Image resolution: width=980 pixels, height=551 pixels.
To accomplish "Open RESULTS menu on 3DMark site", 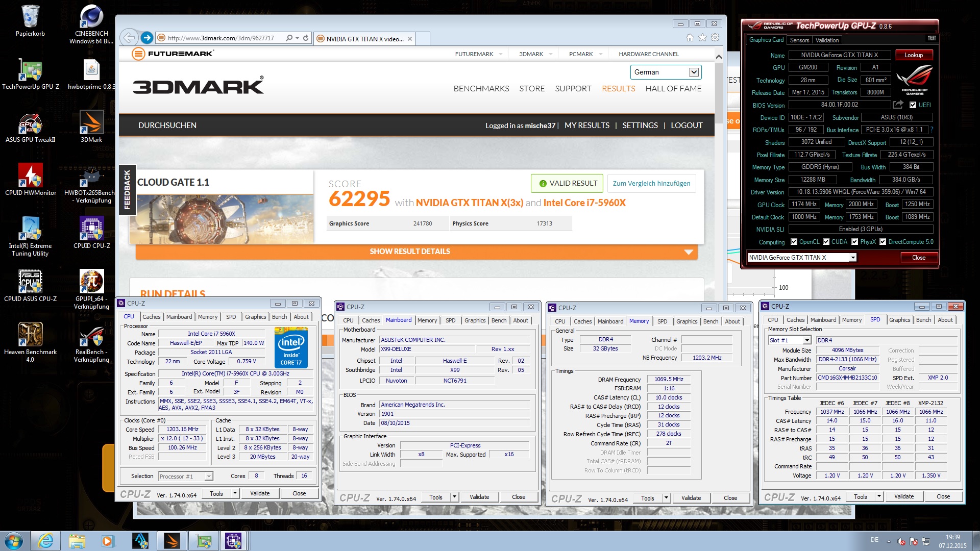I will click(618, 88).
